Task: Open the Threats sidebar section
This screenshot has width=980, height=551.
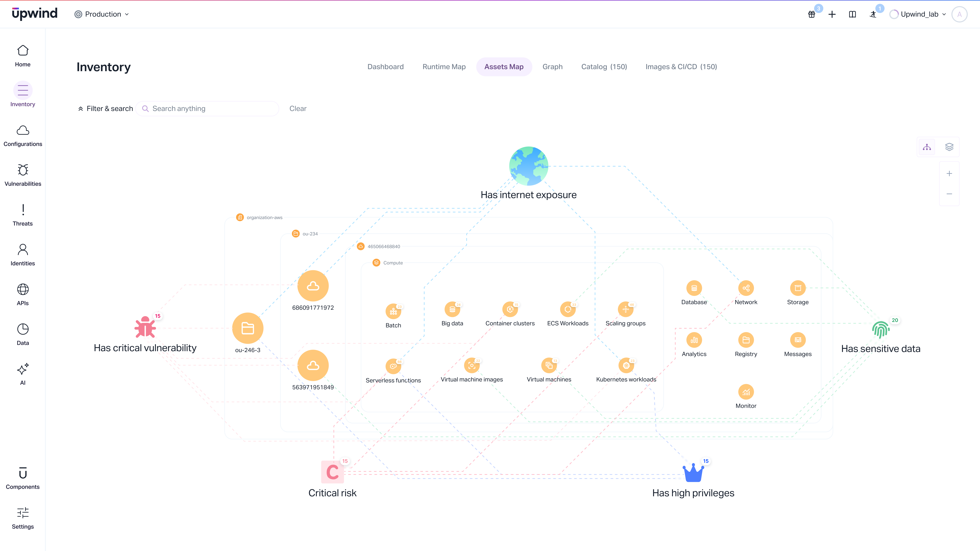Action: coord(23,215)
